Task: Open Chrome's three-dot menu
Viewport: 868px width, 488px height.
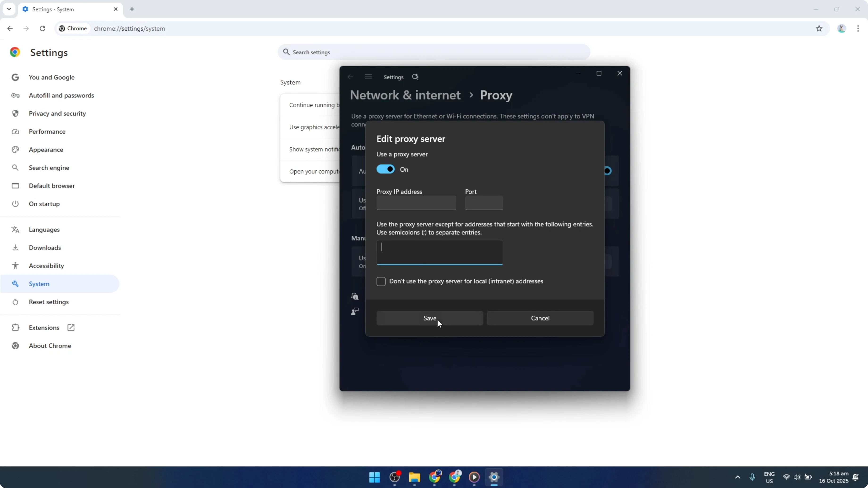Action: (x=859, y=29)
